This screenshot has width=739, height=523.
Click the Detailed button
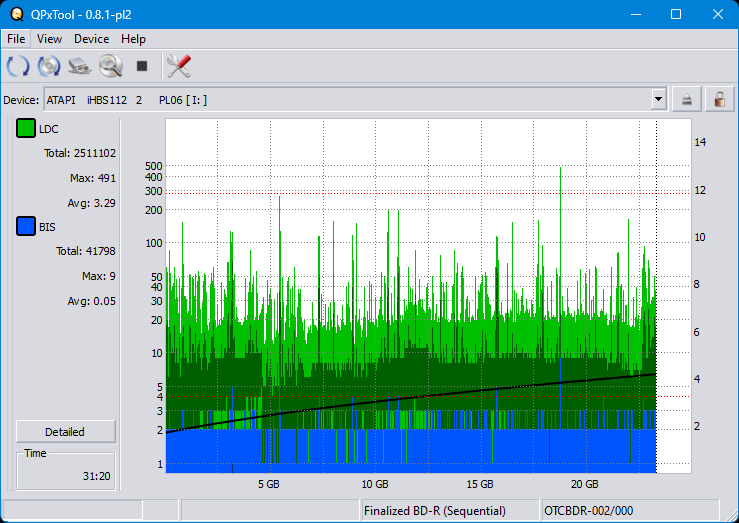click(x=66, y=432)
